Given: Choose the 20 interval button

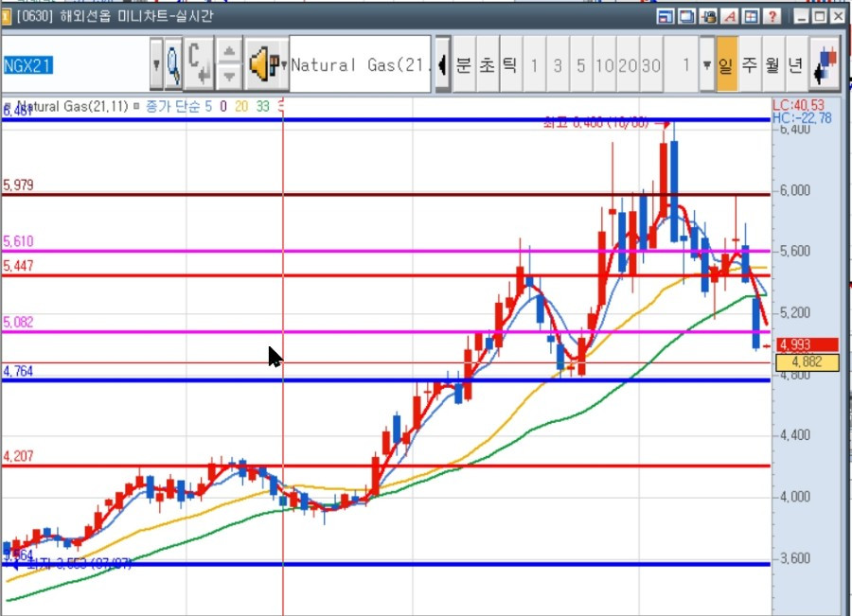Looking at the screenshot, I should coord(629,64).
